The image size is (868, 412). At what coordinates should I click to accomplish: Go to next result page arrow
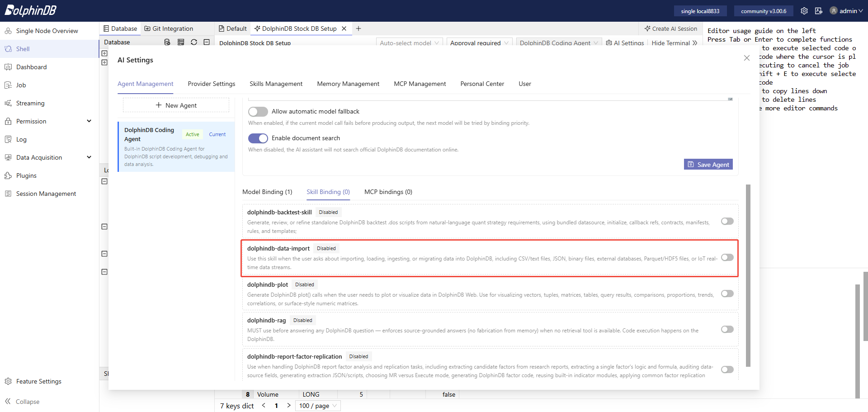289,406
